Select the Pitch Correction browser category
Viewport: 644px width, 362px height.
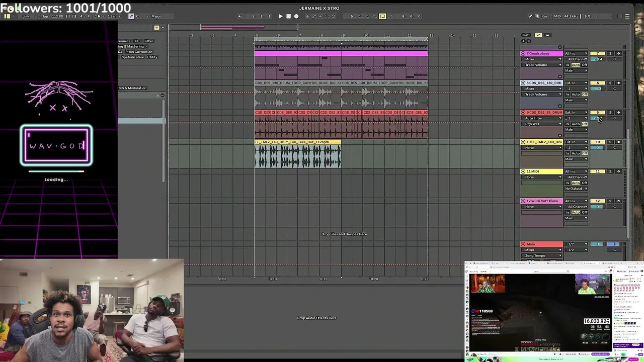point(139,52)
